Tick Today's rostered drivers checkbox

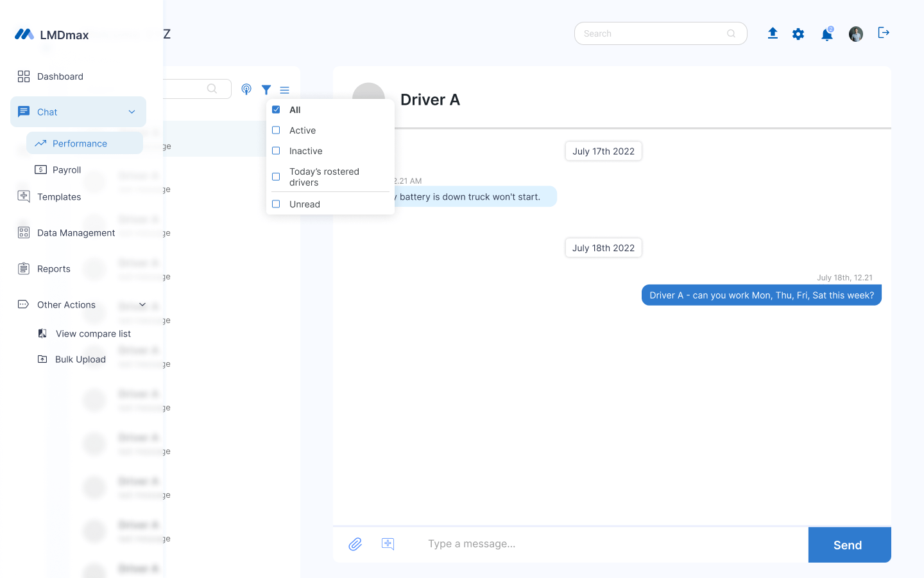276,177
